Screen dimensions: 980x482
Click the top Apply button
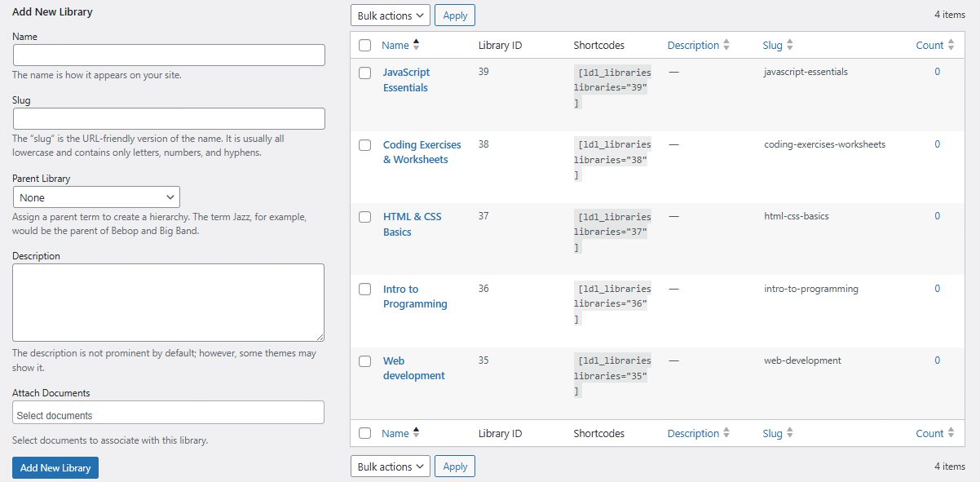[455, 15]
